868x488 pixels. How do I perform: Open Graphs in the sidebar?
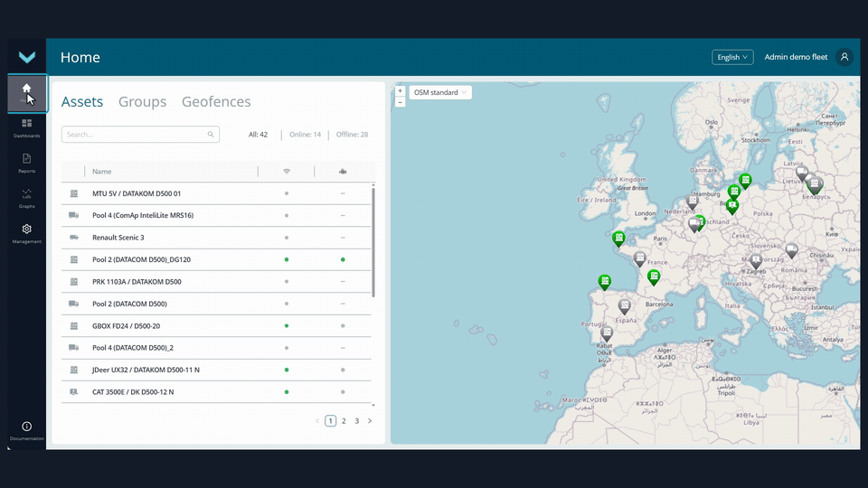tap(26, 198)
